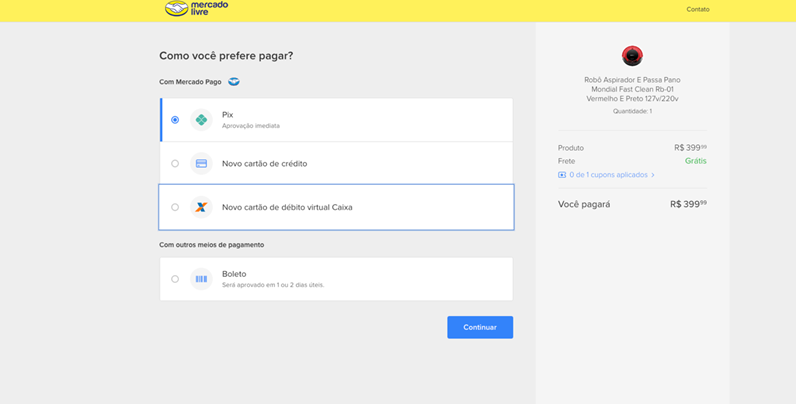Pick the Boleto radio button
The image size is (796, 404).
[x=175, y=279]
